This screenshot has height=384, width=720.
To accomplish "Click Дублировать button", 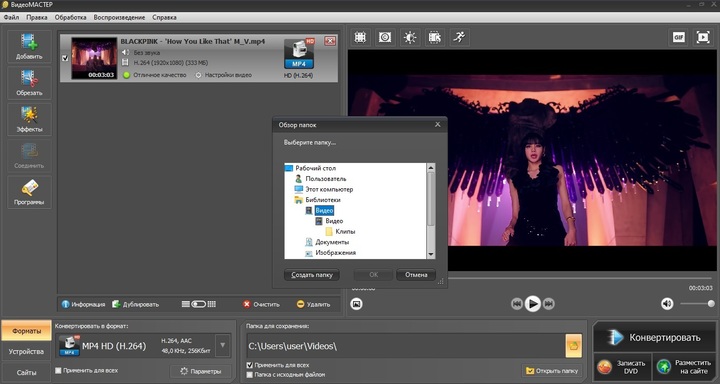I will 135,304.
